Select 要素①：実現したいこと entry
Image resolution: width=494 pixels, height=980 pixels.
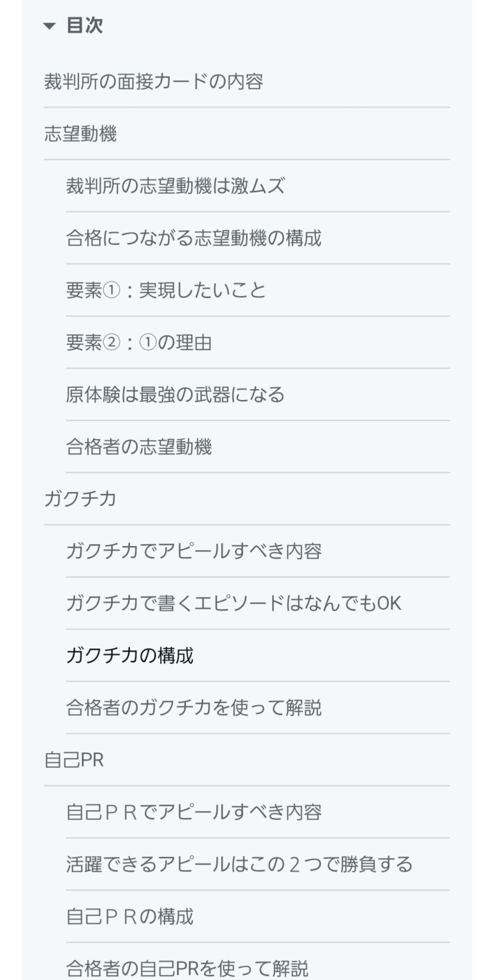point(166,291)
